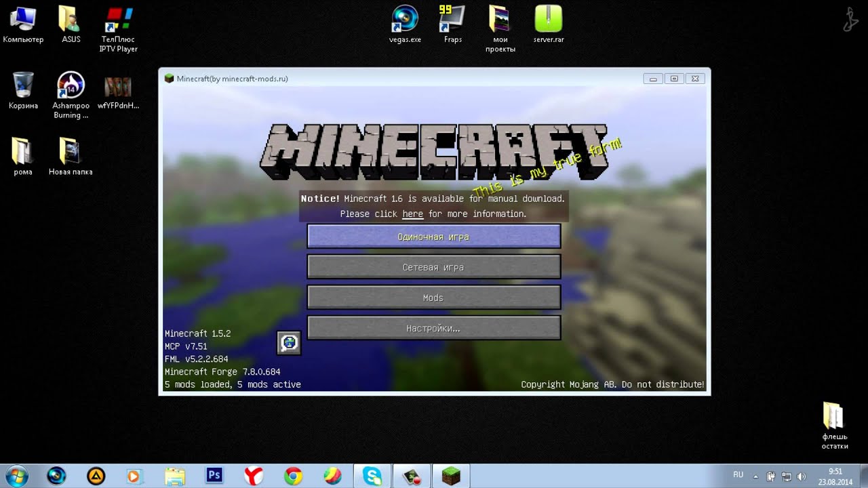Click the RU language indicator
This screenshot has height=488, width=868.
tap(738, 475)
